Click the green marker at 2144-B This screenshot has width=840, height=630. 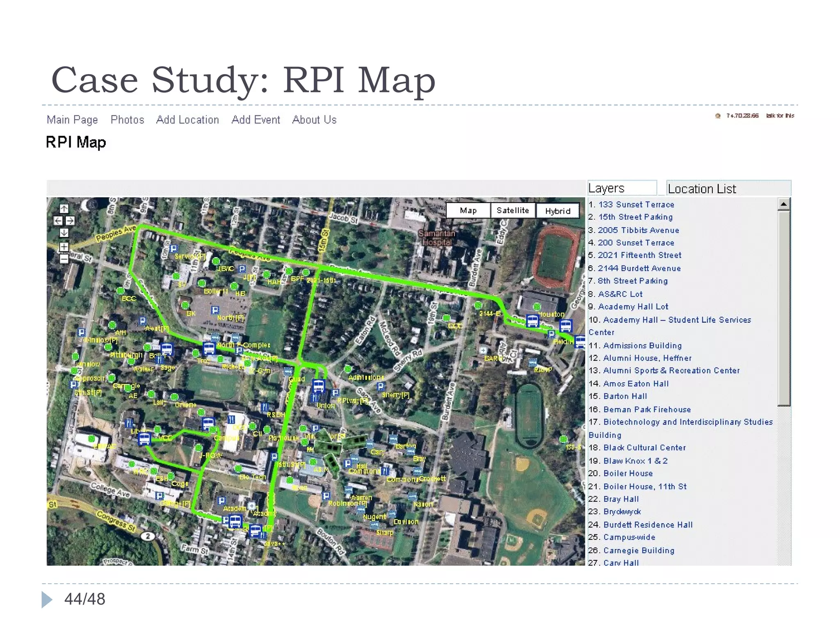[x=478, y=305]
